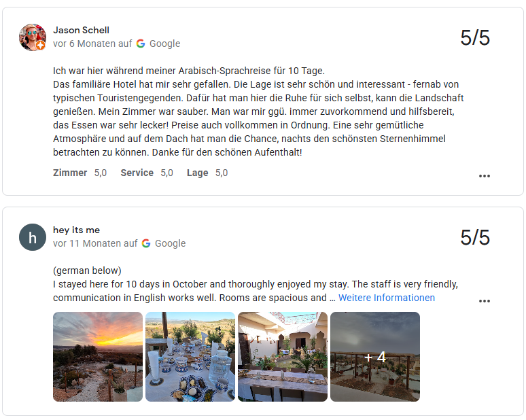This screenshot has width=526, height=420.
Task: Open the sunset landscape photo thumbnail
Action: tap(98, 357)
